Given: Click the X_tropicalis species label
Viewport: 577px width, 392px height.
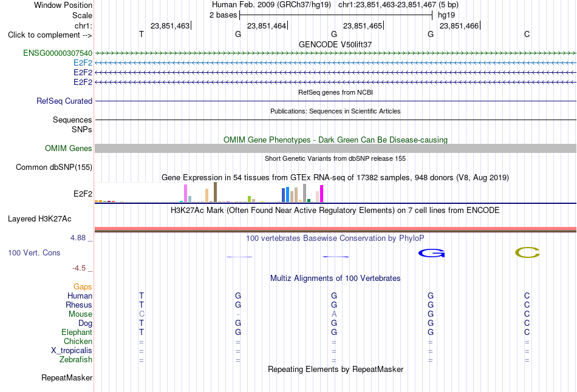Looking at the screenshot, I should tap(72, 351).
